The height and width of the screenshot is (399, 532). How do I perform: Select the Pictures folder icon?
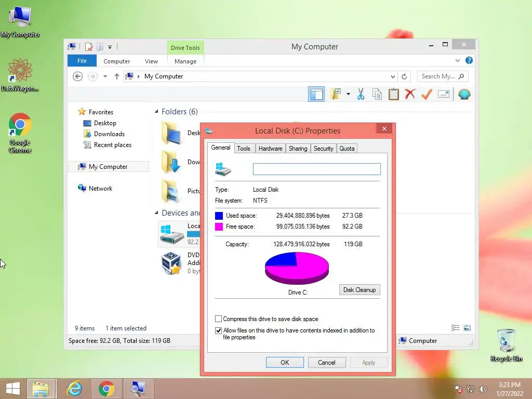pos(171,191)
